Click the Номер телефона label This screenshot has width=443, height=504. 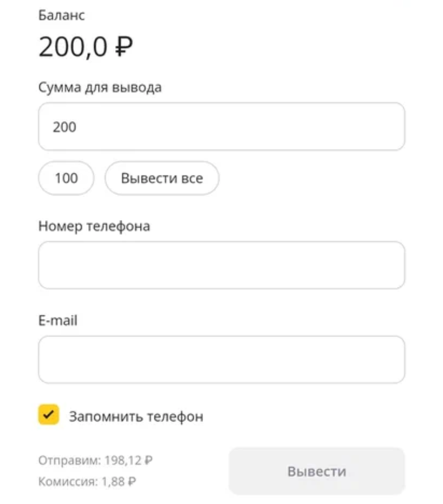[x=94, y=227]
